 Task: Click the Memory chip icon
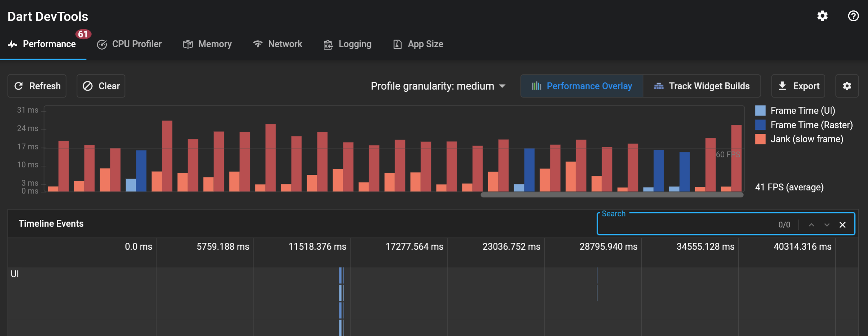188,44
